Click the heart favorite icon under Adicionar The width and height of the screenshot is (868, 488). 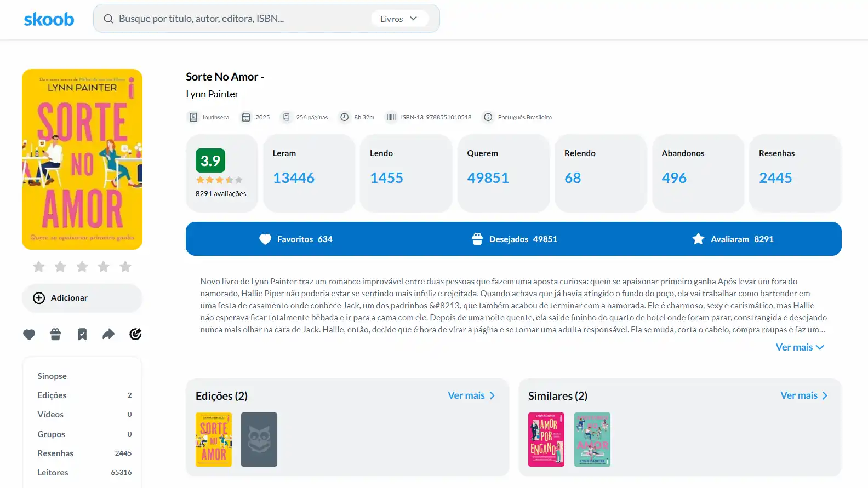(x=29, y=334)
